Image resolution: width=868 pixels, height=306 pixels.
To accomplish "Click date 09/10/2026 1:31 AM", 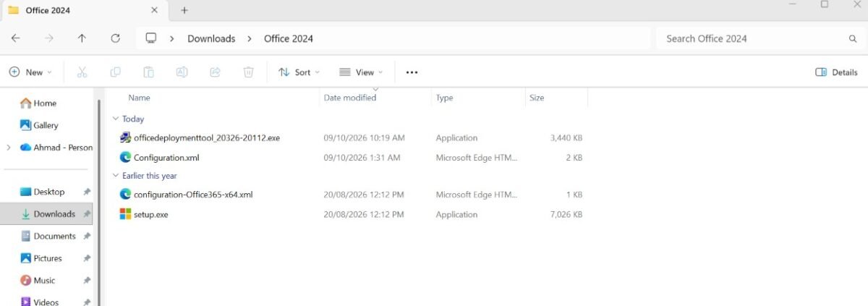I will 361,157.
